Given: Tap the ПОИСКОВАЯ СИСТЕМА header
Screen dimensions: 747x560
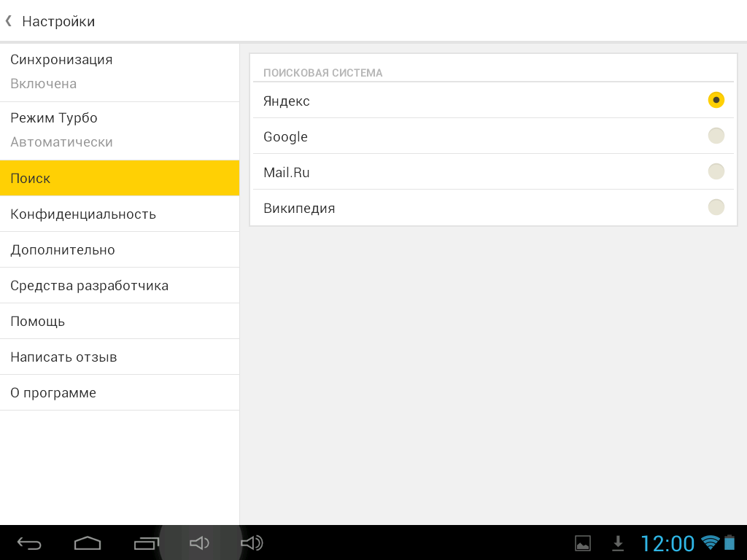Looking at the screenshot, I should click(323, 73).
